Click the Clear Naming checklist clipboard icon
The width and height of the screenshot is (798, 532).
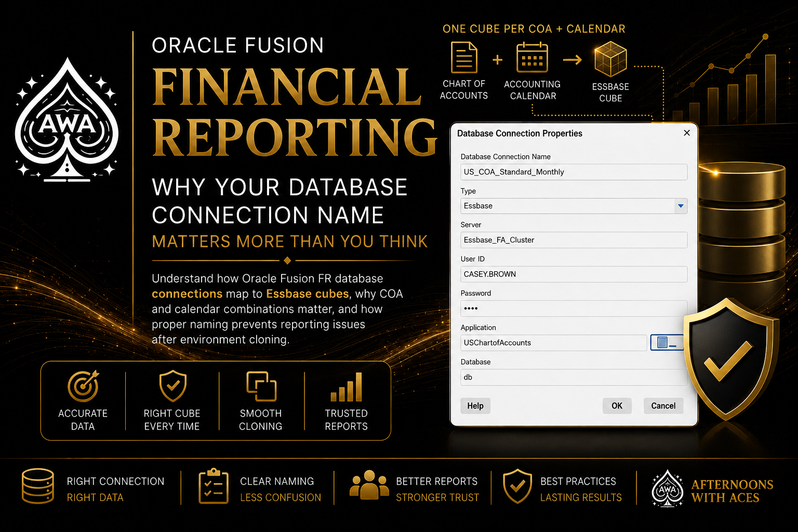214,486
